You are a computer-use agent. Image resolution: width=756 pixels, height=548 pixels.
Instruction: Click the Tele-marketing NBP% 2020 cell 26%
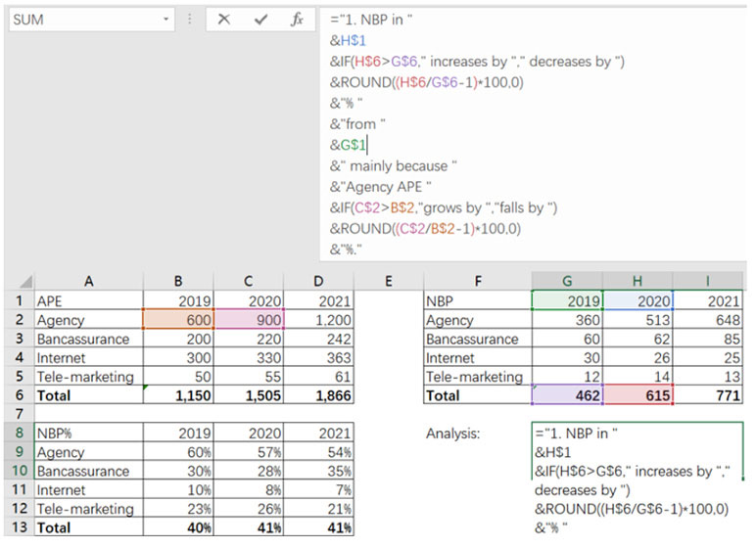[x=249, y=509]
